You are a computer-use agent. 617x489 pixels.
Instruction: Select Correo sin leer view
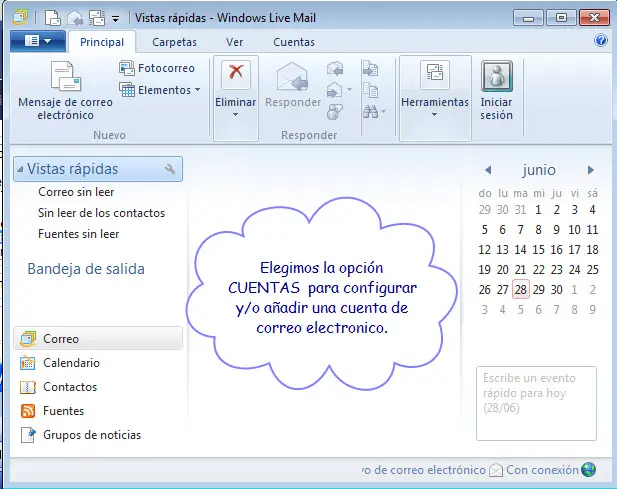[x=76, y=192]
